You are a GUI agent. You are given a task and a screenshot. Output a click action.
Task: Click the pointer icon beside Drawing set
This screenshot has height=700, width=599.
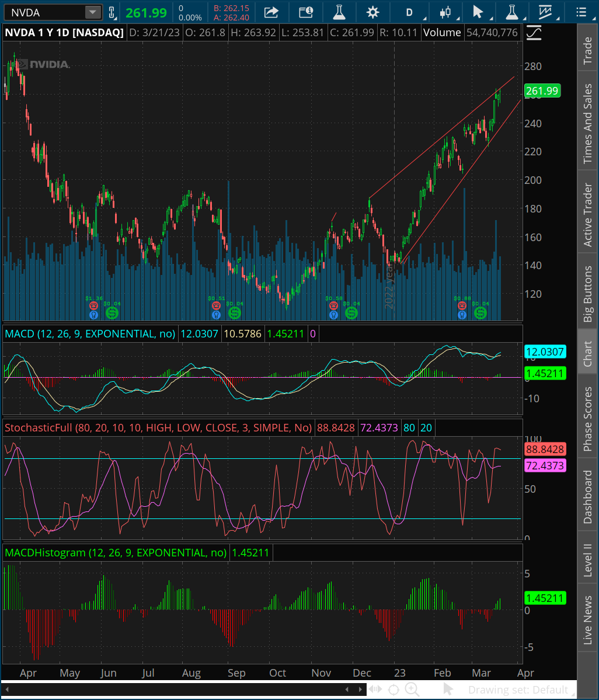coord(448,689)
